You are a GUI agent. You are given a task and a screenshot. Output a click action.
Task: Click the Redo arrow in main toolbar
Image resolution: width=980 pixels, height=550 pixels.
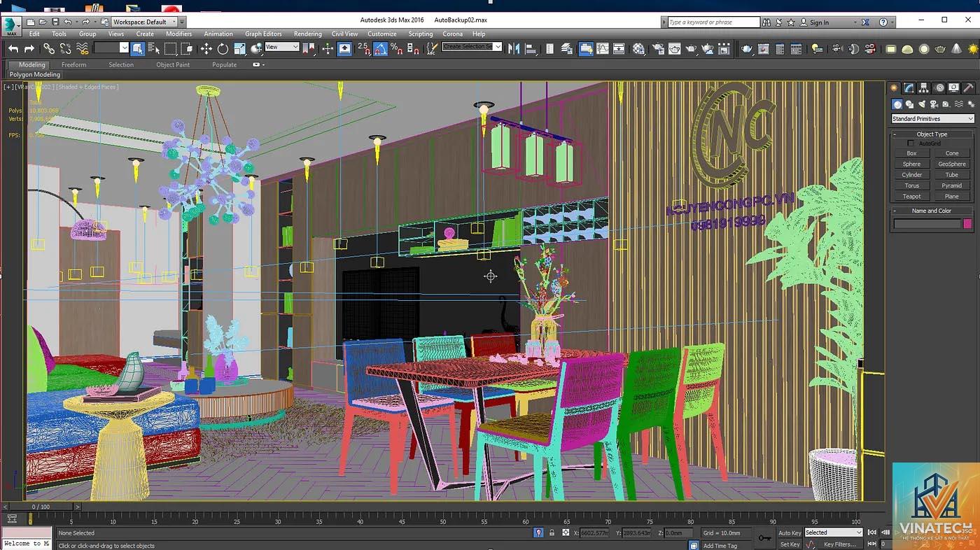coord(29,48)
